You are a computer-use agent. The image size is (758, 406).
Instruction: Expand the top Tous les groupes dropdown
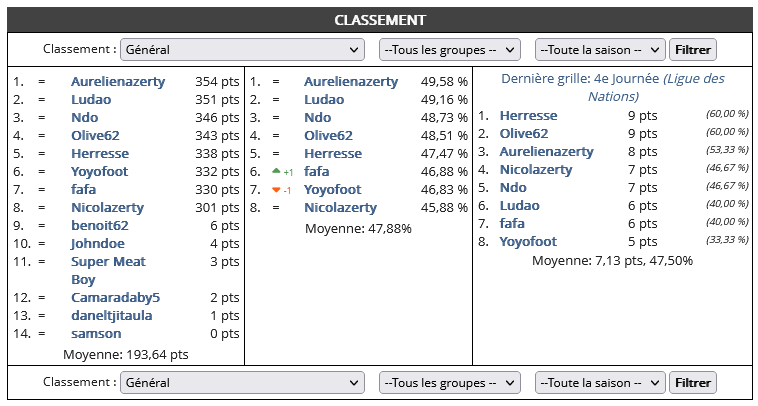(450, 49)
